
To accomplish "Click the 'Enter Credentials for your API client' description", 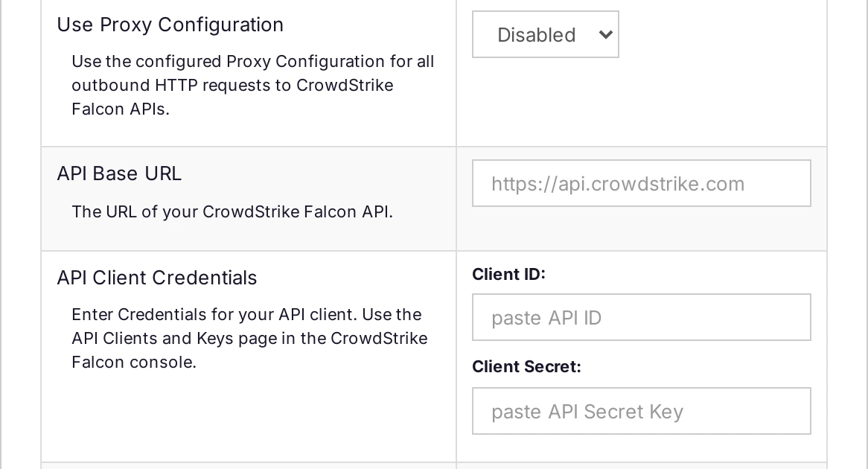I will 249,338.
